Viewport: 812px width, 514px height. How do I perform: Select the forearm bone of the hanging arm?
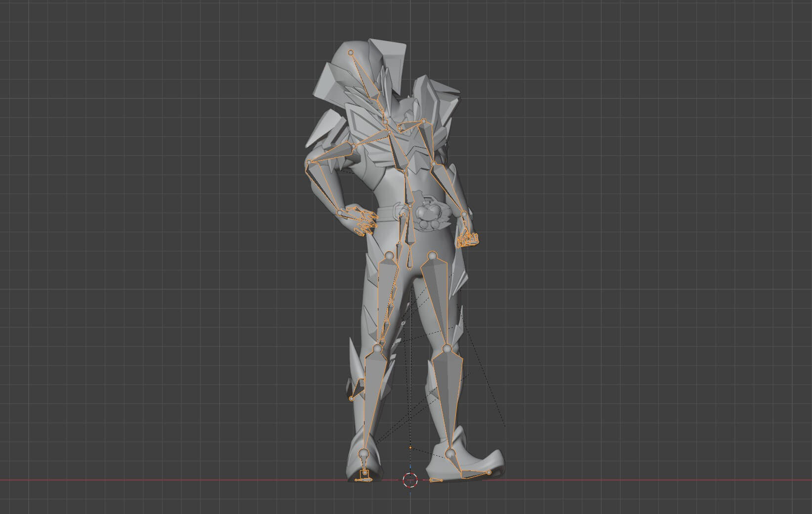pyautogui.click(x=448, y=189)
